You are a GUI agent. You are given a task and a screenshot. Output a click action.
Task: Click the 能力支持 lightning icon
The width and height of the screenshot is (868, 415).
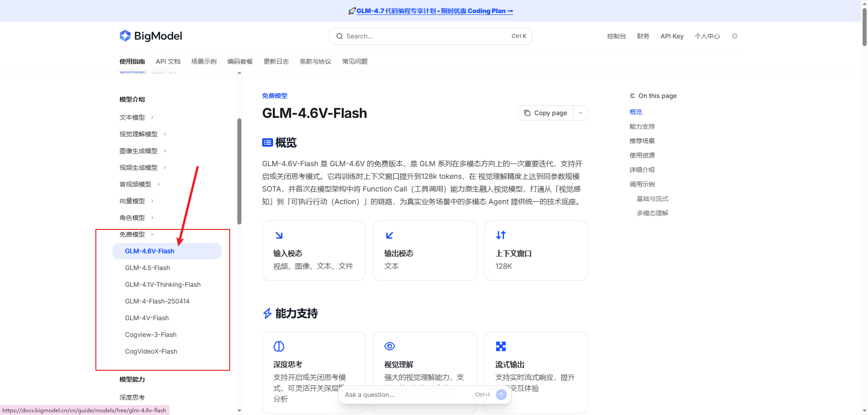click(267, 313)
